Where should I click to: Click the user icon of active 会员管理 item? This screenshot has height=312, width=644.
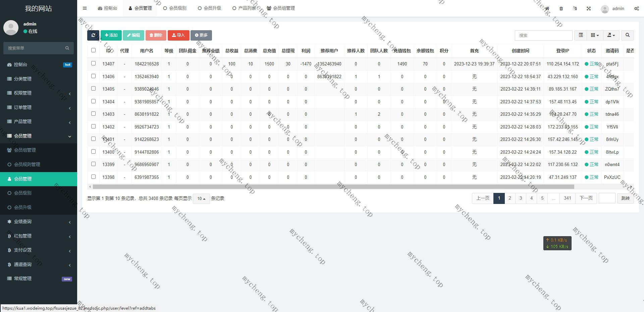(9, 179)
